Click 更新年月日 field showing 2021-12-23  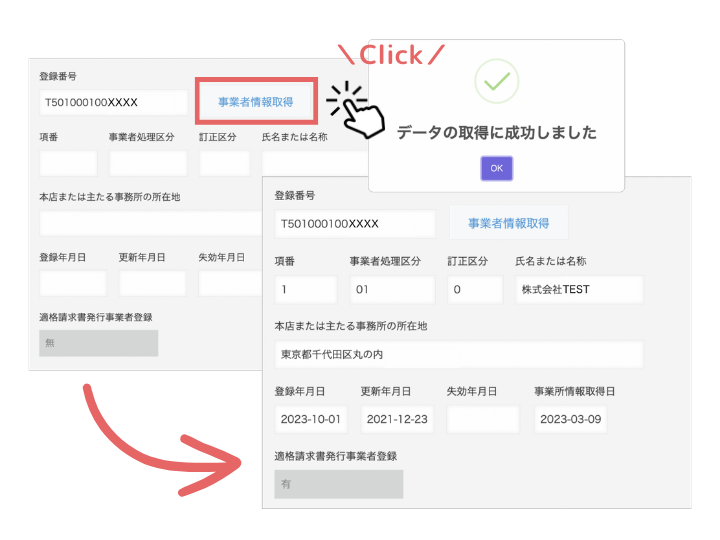pyautogui.click(x=397, y=419)
